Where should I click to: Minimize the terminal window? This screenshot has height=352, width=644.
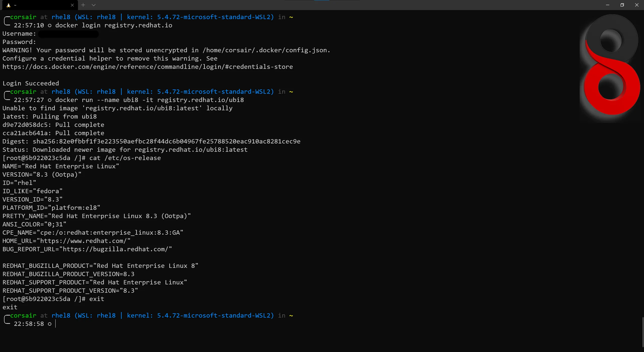[608, 5]
